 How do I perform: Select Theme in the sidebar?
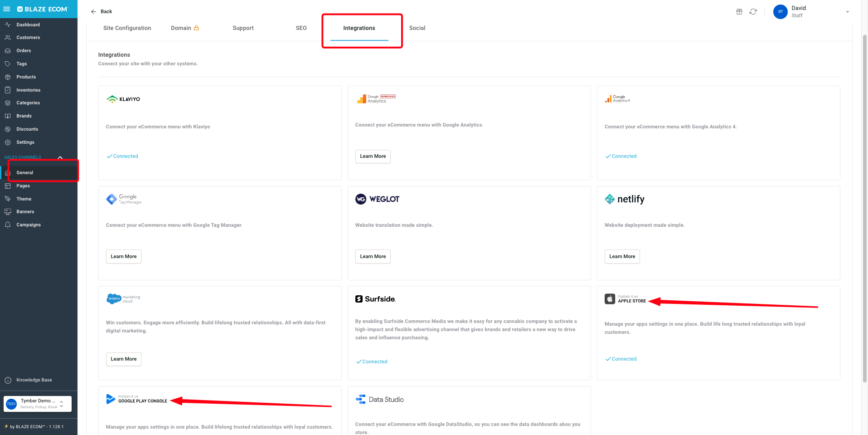tap(23, 199)
